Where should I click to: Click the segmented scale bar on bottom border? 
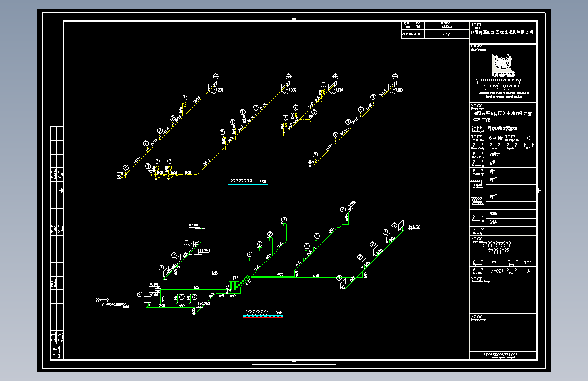point(294,362)
